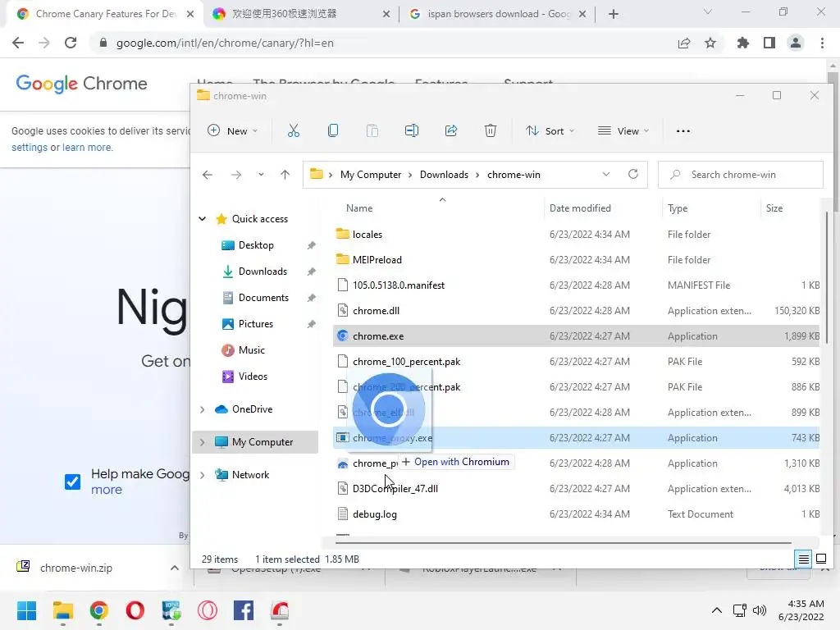Screen dimensions: 840x630
Task: Click the horizontal scrollbar in file list
Action: click(564, 543)
